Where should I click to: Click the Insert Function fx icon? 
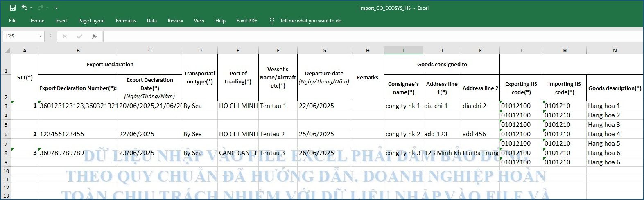pyautogui.click(x=94, y=36)
